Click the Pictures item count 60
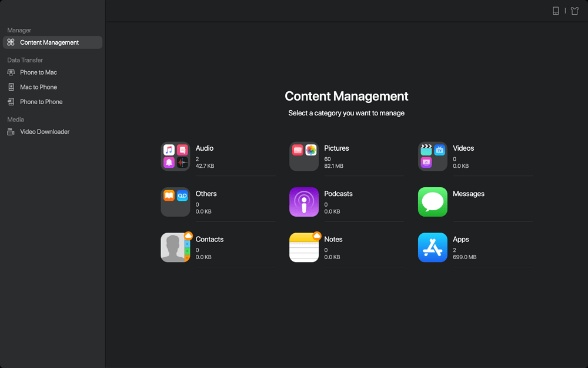The height and width of the screenshot is (368, 588). pos(328,159)
